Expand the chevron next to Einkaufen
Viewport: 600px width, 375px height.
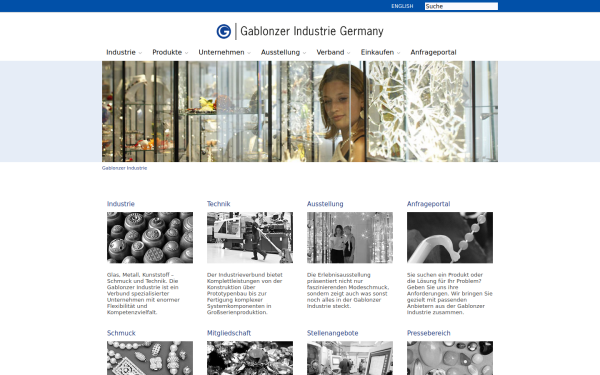[398, 53]
